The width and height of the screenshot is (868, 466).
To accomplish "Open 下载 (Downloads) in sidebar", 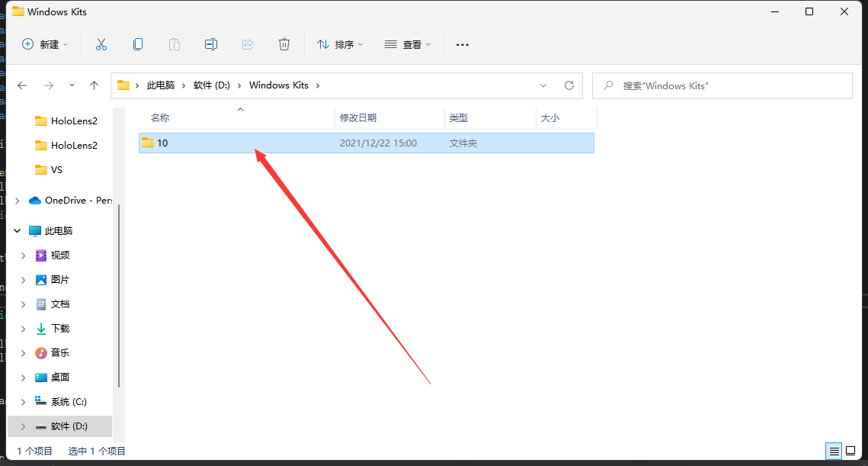I will point(53,329).
